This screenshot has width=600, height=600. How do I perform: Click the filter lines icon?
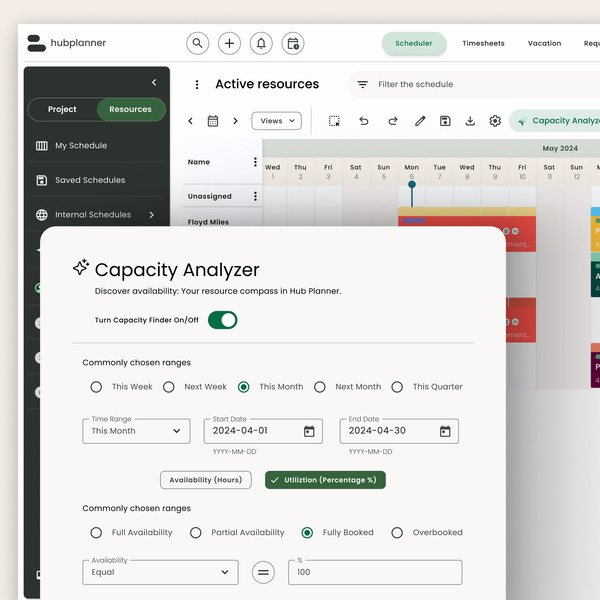(x=362, y=84)
